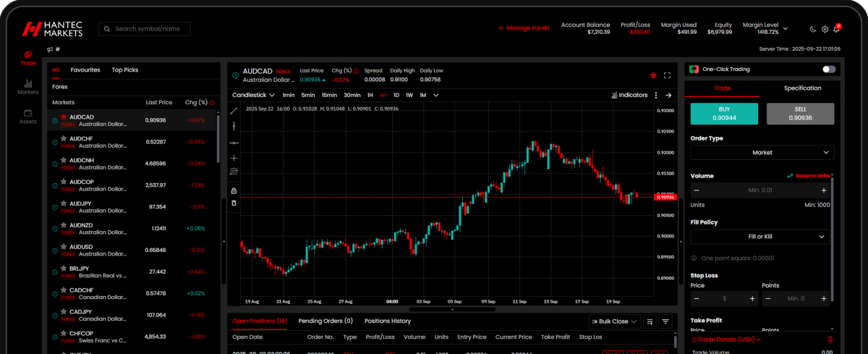Open the Fill or Kill policy dropdown
The height and width of the screenshot is (354, 868).
click(760, 237)
